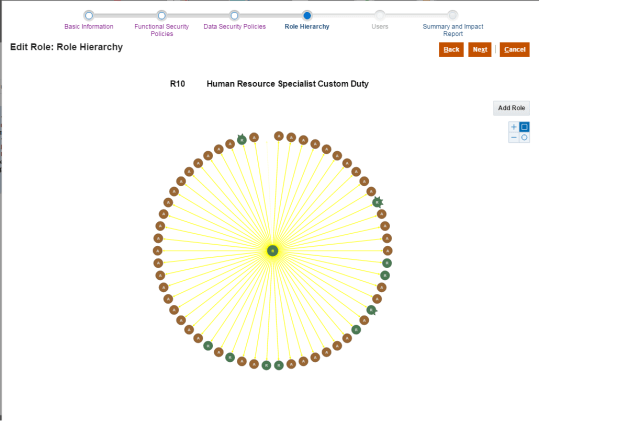This screenshot has height=421, width=628.
Task: Select the green gear node on the upper right
Action: click(x=378, y=202)
